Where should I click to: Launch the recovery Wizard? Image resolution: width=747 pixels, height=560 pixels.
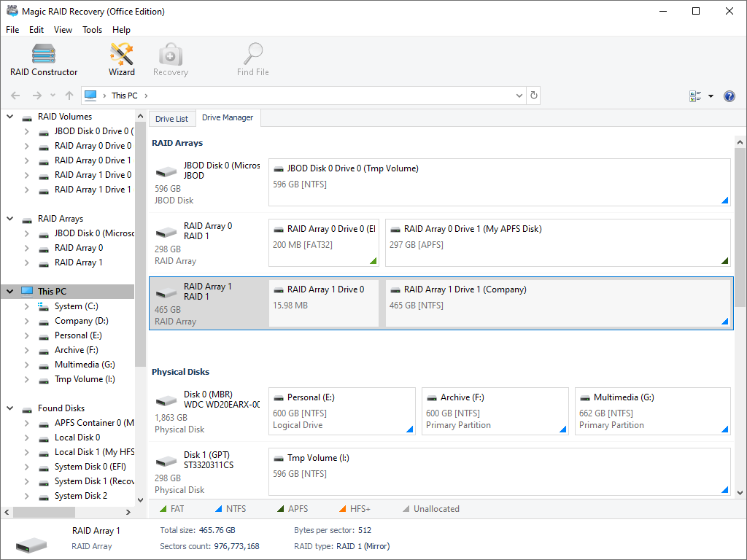[x=121, y=59]
